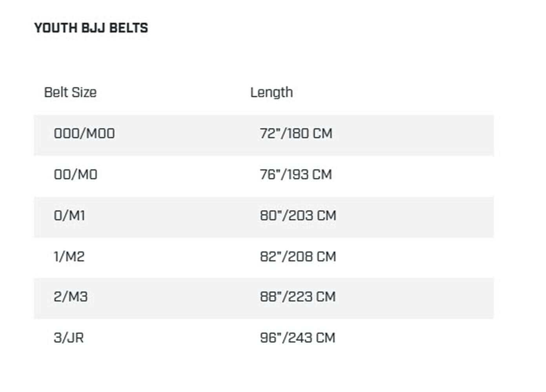Select the 0/M1 belt size cell
This screenshot has width=546, height=392.
pyautogui.click(x=69, y=216)
